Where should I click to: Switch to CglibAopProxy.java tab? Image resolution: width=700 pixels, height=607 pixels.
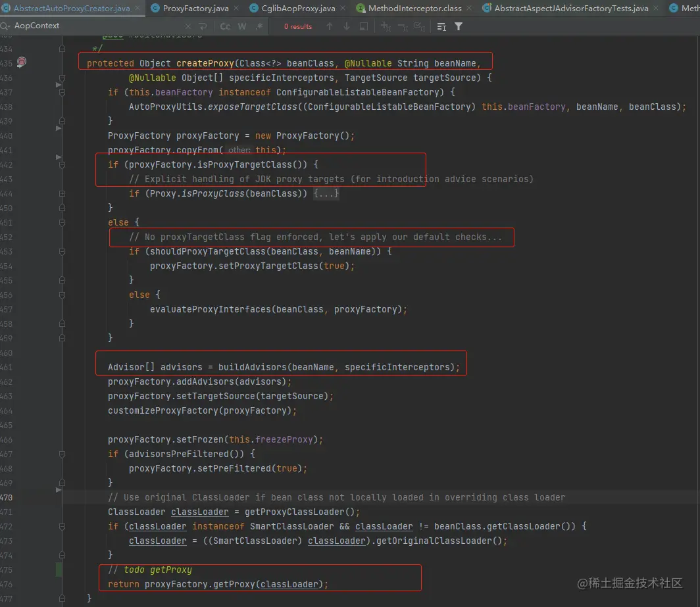click(298, 8)
